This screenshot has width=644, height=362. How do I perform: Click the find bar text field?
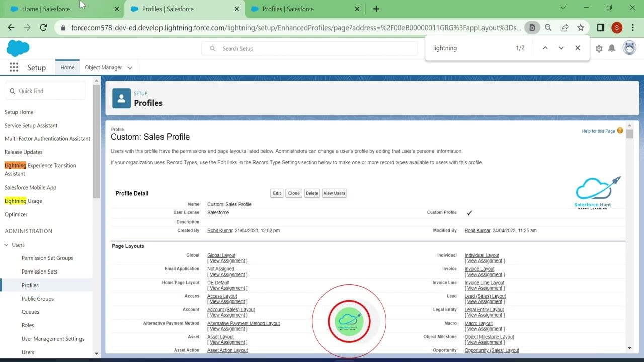tap(470, 48)
